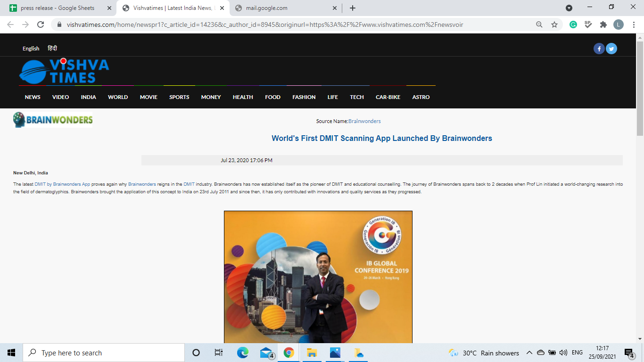
Task: Click the Twitter icon in site header
Action: [x=611, y=49]
